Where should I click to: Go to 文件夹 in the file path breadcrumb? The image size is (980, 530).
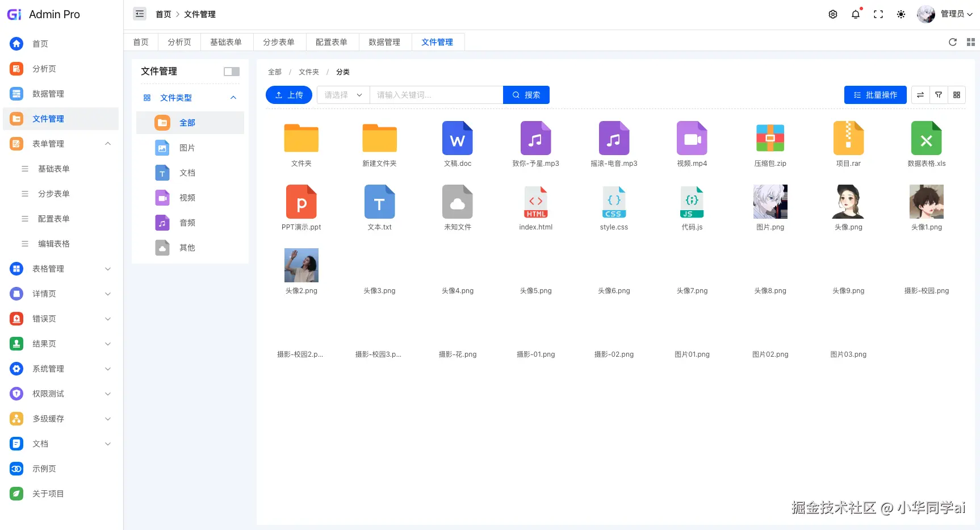[x=309, y=72]
